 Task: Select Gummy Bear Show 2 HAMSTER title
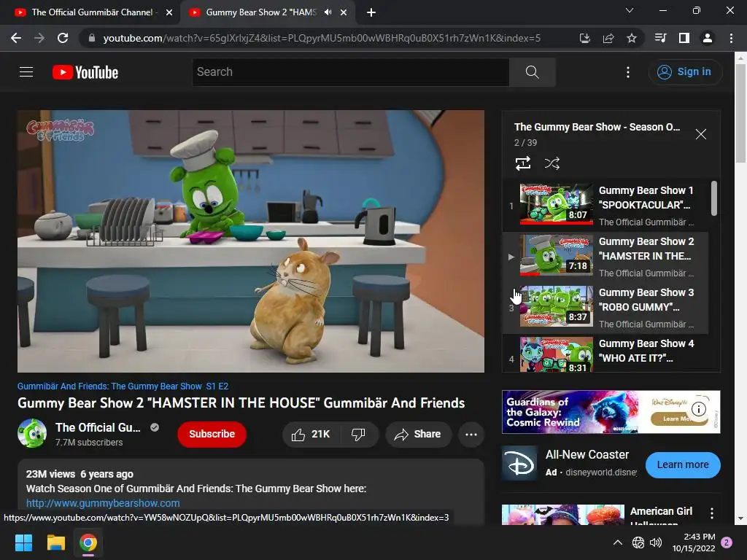[646, 249]
